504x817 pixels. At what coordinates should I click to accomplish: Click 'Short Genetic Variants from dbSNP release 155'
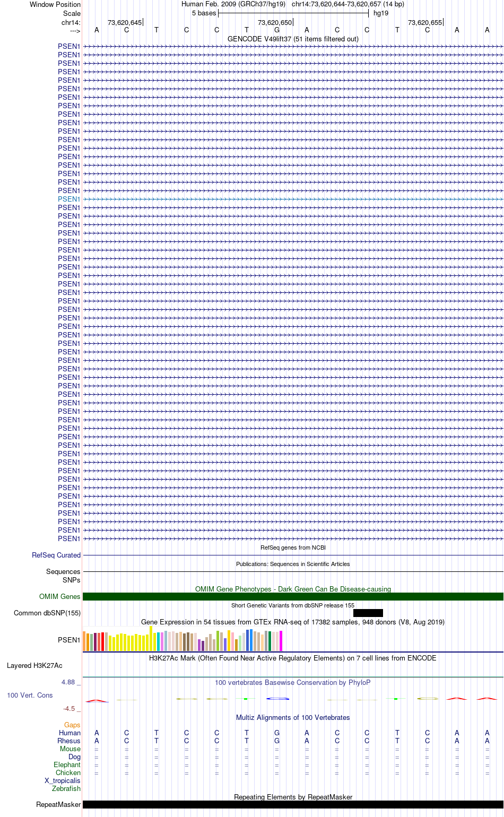click(x=293, y=605)
